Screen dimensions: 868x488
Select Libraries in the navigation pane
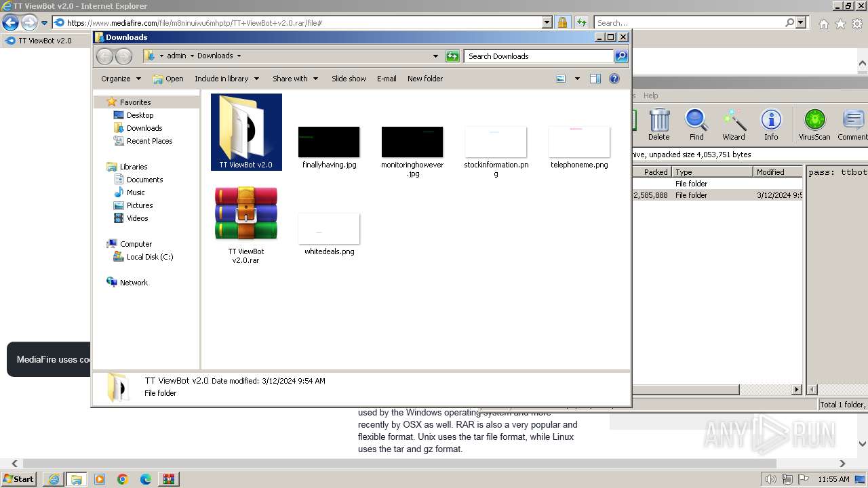pos(134,167)
